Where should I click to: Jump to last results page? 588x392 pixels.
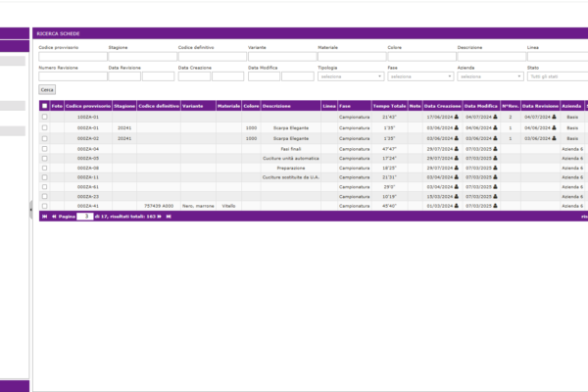(168, 217)
